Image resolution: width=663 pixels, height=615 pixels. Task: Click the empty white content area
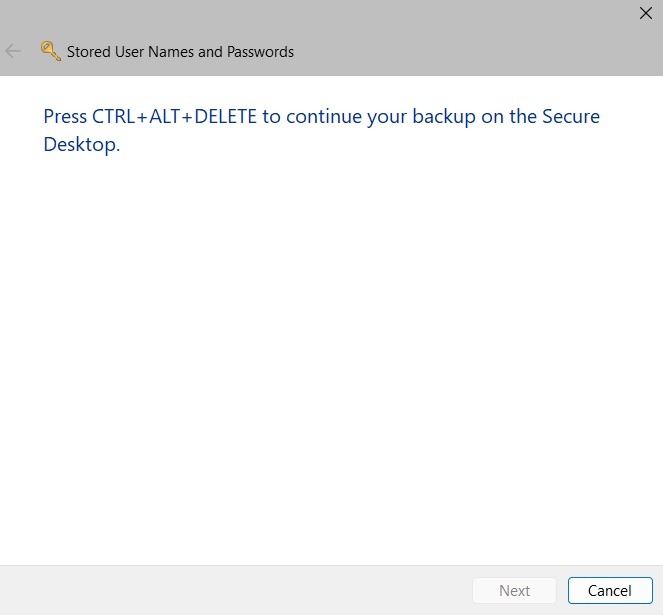332,360
